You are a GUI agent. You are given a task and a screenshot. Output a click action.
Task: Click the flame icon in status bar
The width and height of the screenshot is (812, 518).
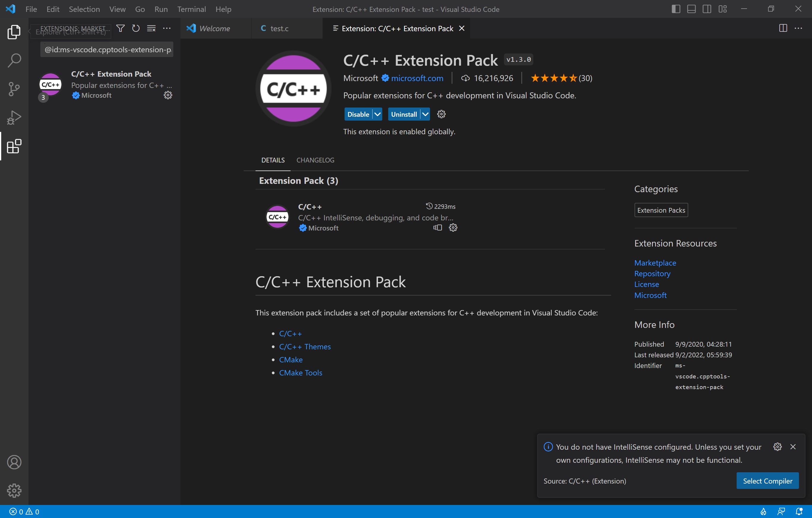pos(763,511)
